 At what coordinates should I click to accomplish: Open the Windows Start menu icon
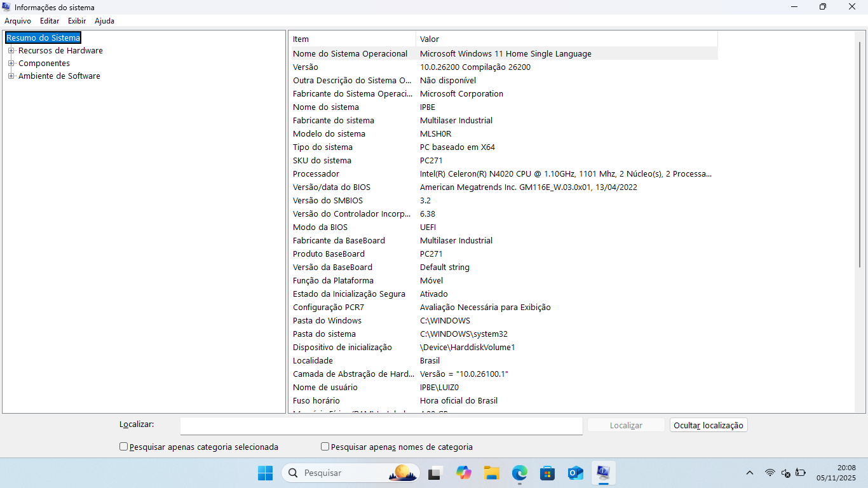click(x=265, y=473)
